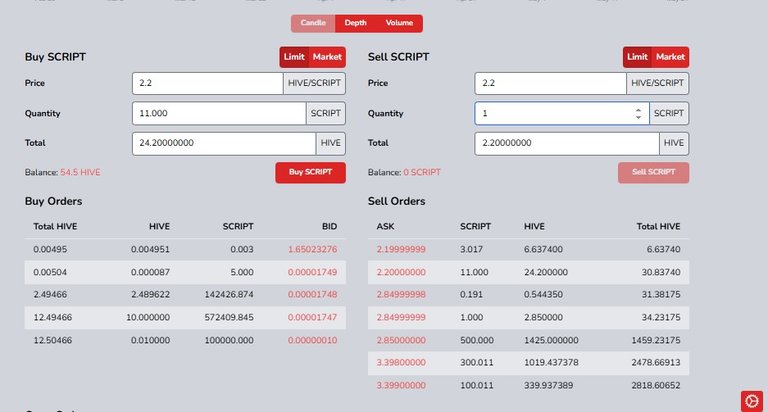Select bid price 0.00000010
The image size is (768, 412).
312,340
